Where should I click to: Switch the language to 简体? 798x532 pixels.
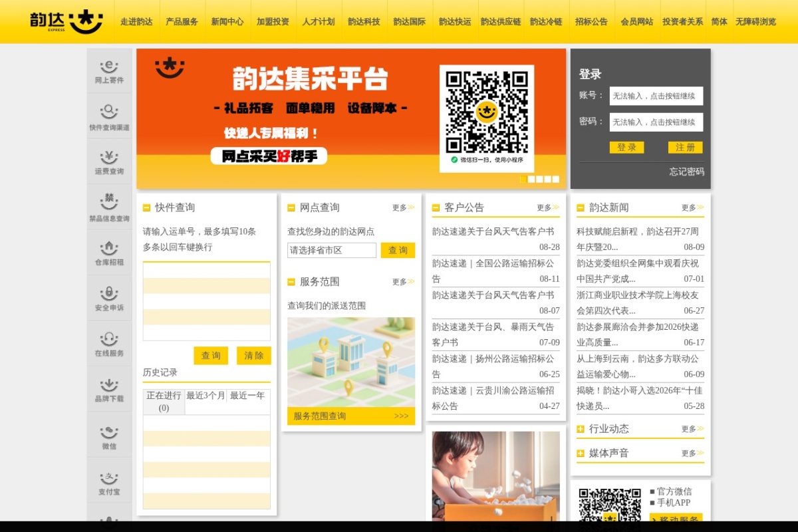[x=719, y=21]
